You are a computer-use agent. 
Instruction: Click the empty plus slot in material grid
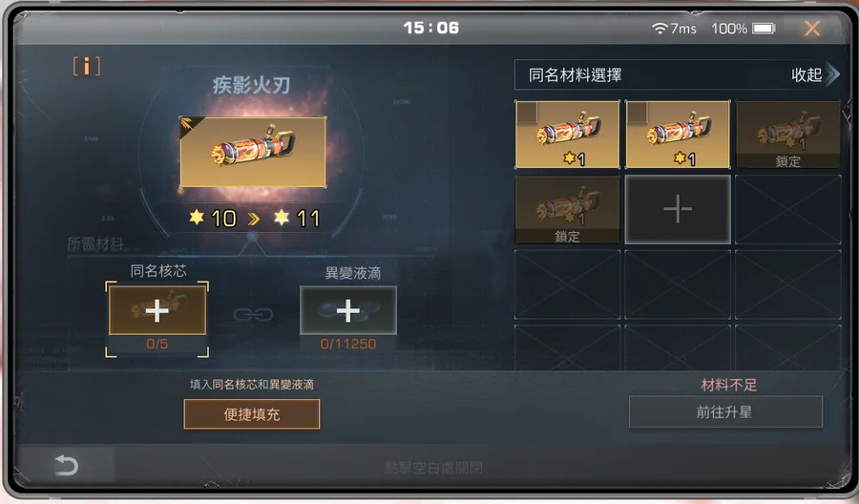(x=678, y=209)
